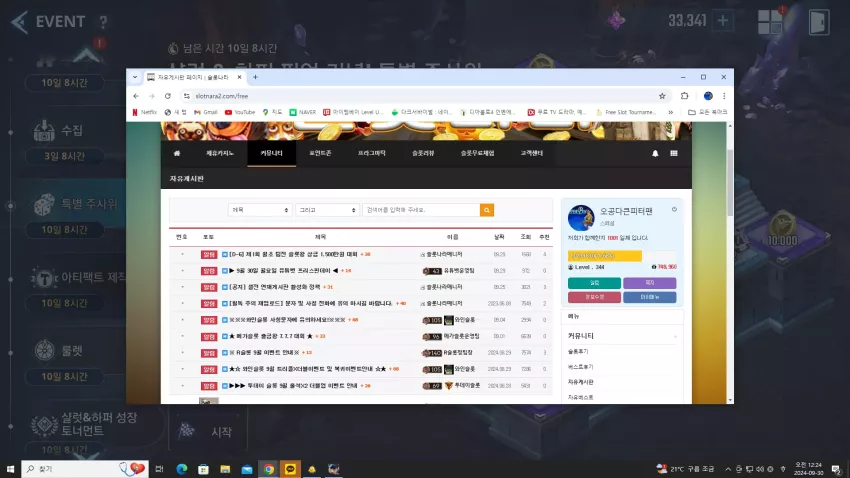Click the orange search magnifier button
The height and width of the screenshot is (478, 850).
coord(486,210)
